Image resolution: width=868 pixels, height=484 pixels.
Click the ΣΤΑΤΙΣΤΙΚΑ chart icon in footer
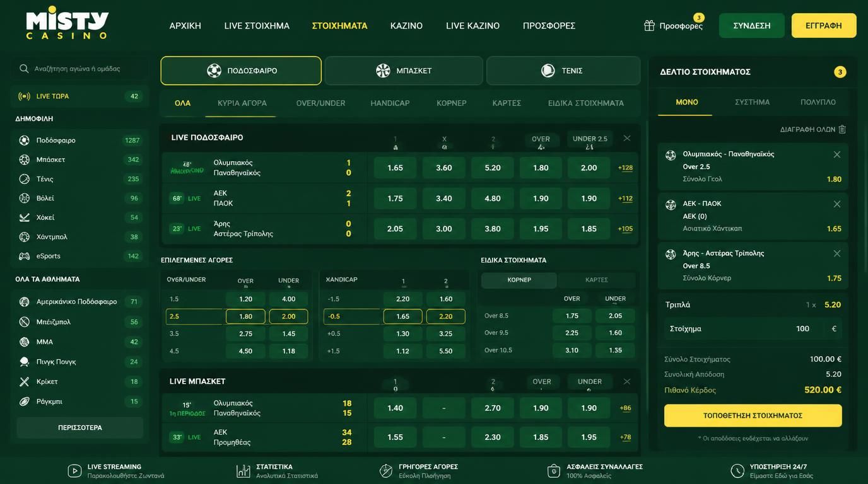click(x=243, y=471)
